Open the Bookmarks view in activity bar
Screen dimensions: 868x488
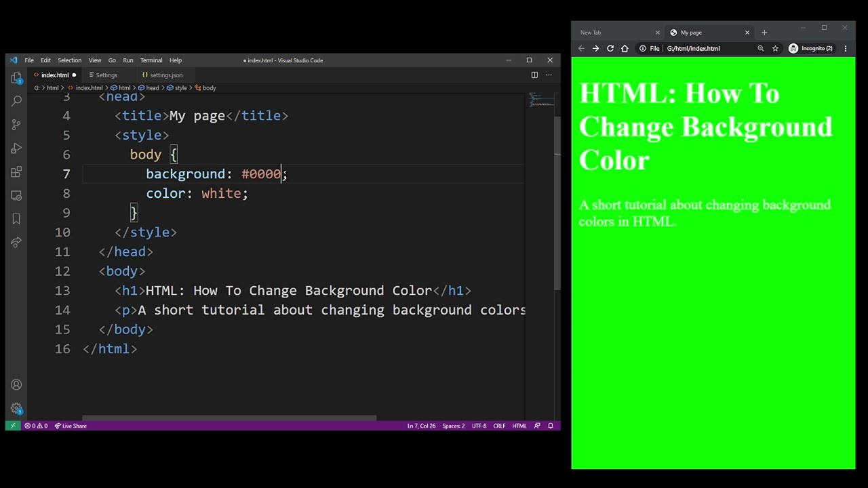coord(16,219)
